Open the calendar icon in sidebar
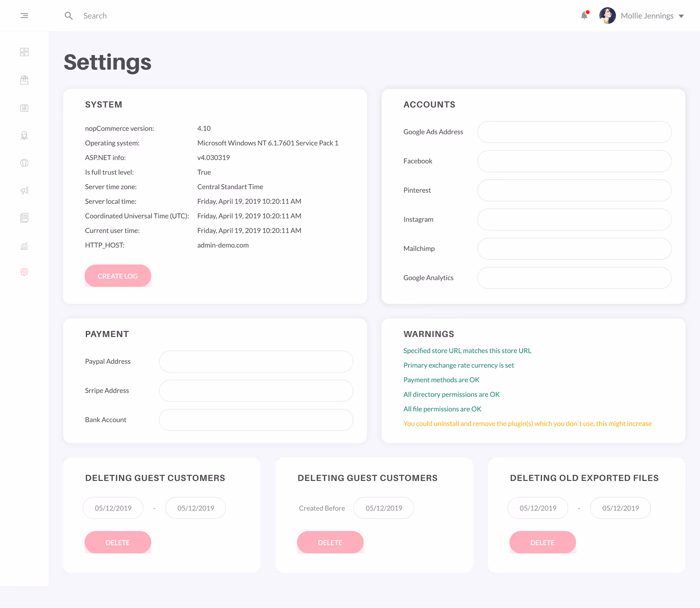The width and height of the screenshot is (700, 608). (x=24, y=108)
